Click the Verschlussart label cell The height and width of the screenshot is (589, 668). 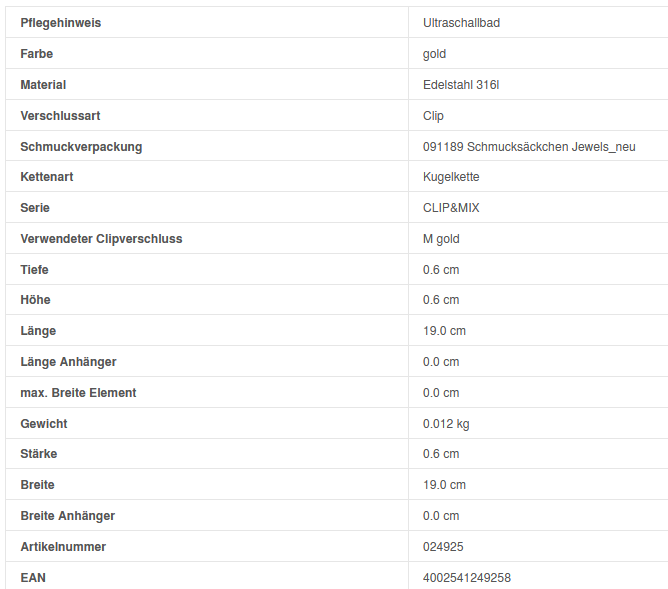click(x=60, y=116)
